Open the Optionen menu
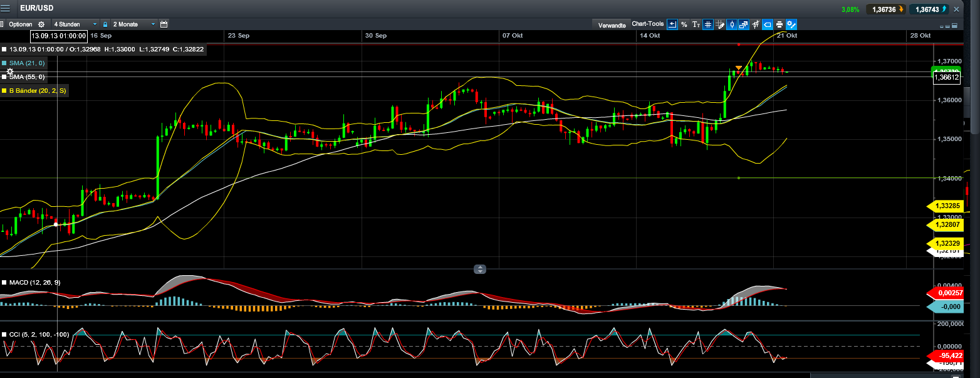Screen dimensions: 980x378 click(x=21, y=24)
